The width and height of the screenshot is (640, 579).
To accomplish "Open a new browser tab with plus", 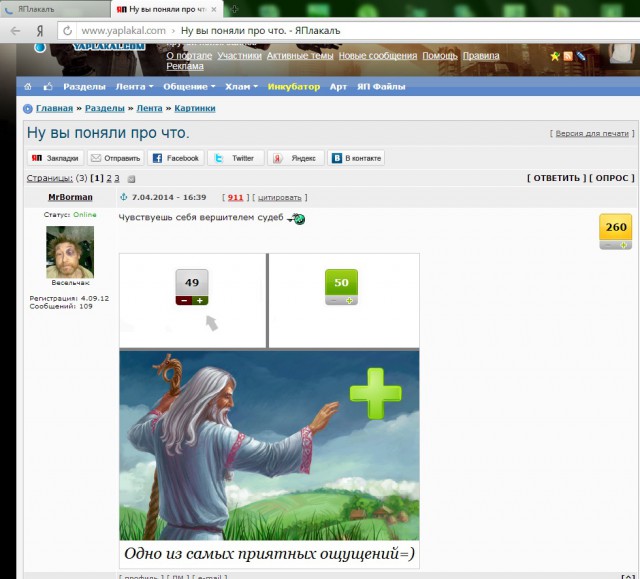I will pos(235,9).
